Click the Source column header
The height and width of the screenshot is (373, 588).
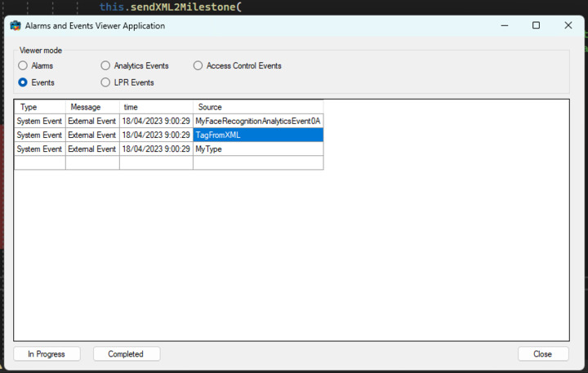257,107
